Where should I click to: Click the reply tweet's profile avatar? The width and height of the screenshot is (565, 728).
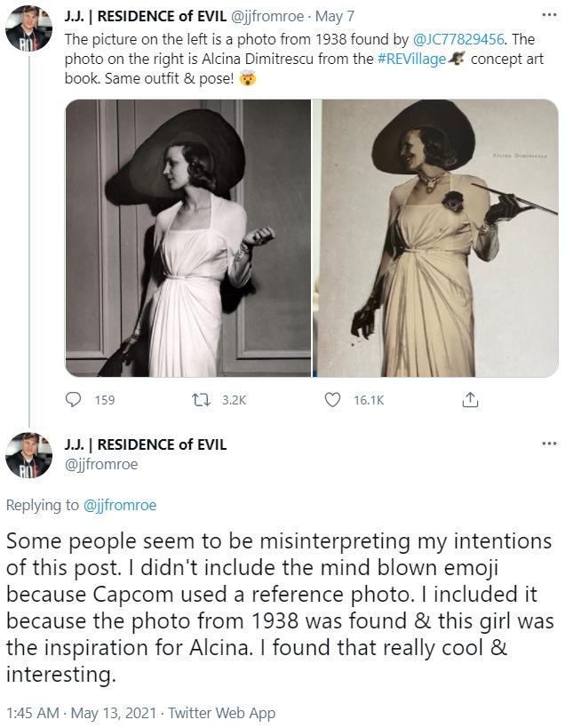29,454
